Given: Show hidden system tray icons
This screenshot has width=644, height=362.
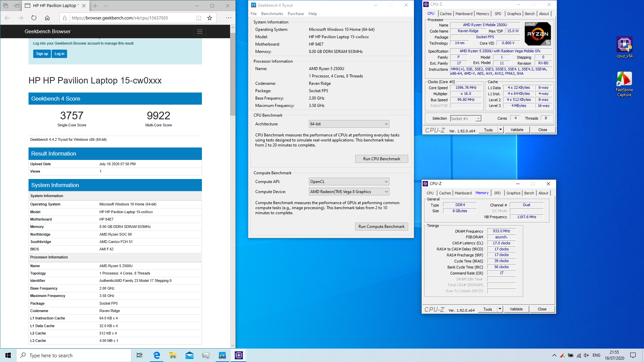Looking at the screenshot, I should [554, 355].
